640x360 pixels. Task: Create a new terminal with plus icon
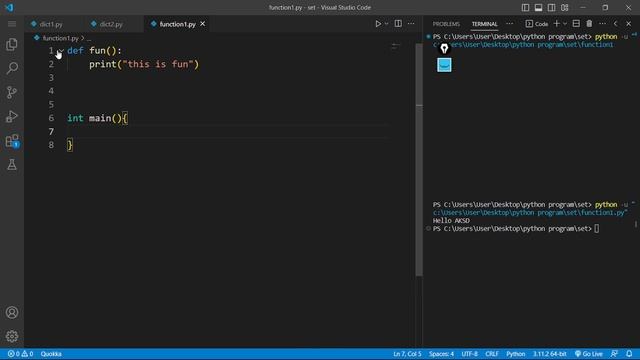557,24
